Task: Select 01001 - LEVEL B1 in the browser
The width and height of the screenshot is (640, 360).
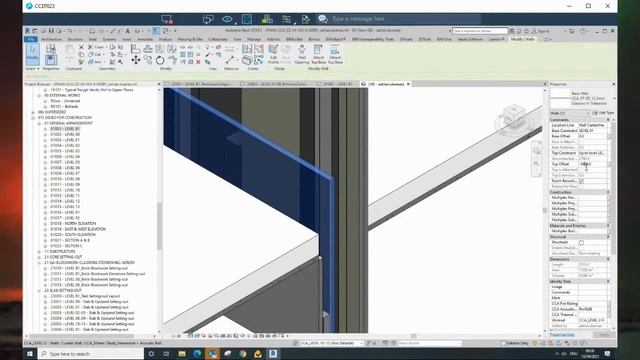Action: (65, 129)
